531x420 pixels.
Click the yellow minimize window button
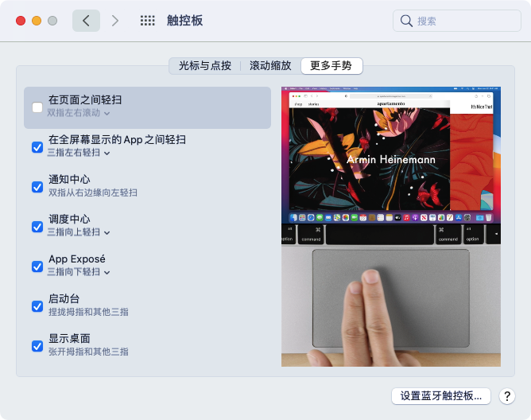[x=37, y=21]
